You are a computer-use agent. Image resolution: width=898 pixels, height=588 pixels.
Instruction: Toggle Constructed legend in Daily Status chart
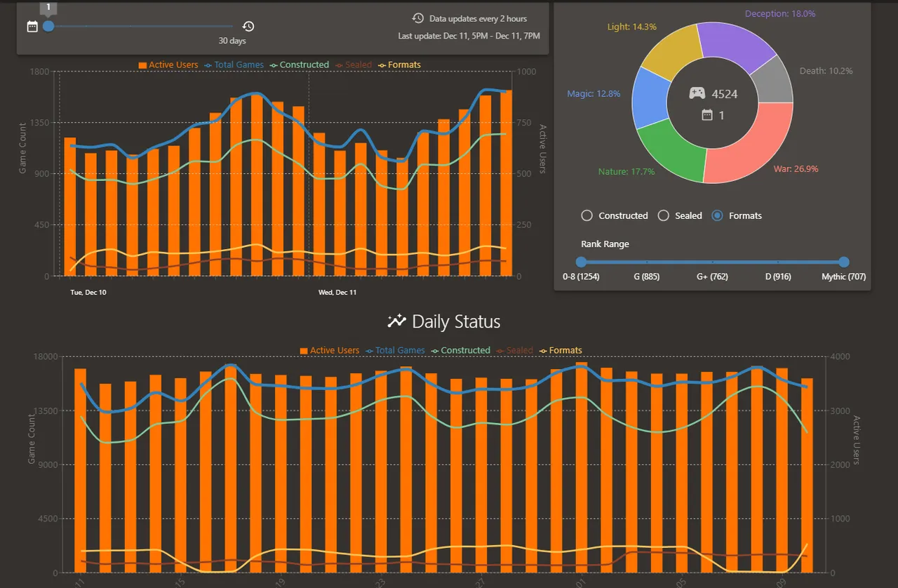(460, 350)
